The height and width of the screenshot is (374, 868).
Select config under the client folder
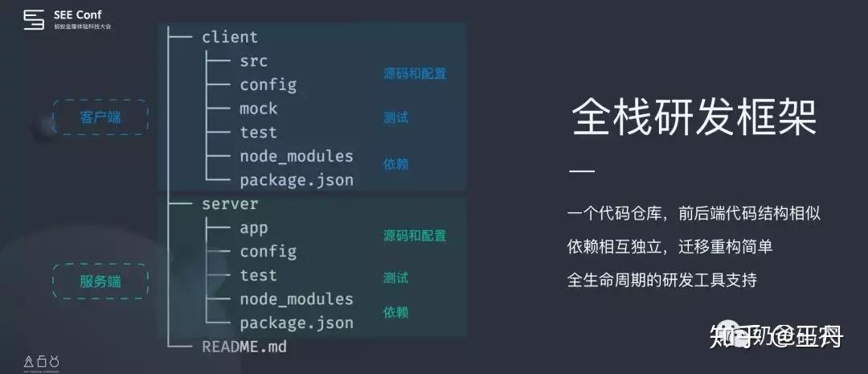268,84
